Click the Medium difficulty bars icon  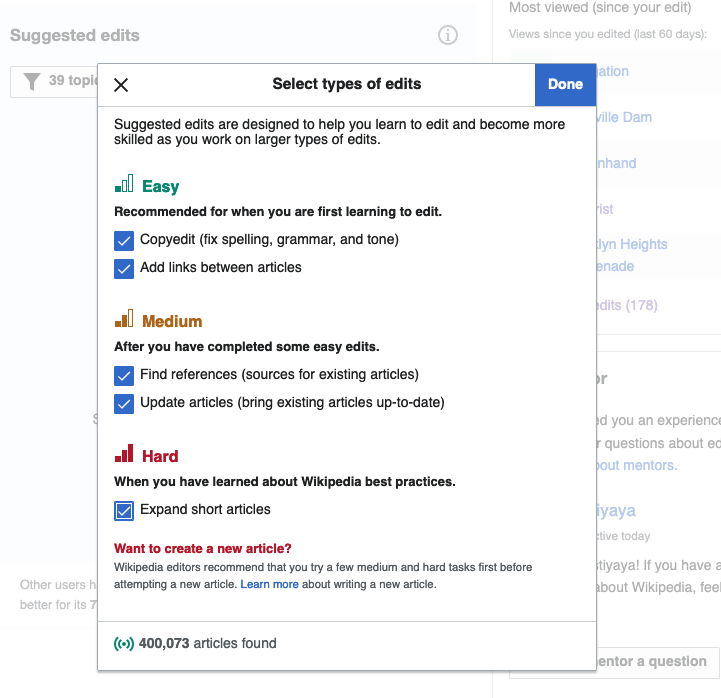[124, 321]
